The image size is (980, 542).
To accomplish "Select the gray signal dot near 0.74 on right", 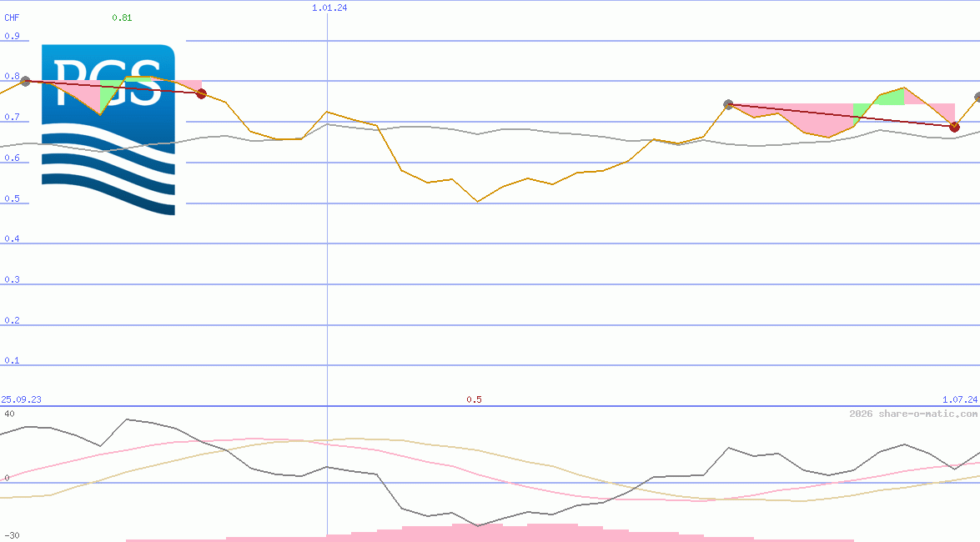I will pos(728,104).
